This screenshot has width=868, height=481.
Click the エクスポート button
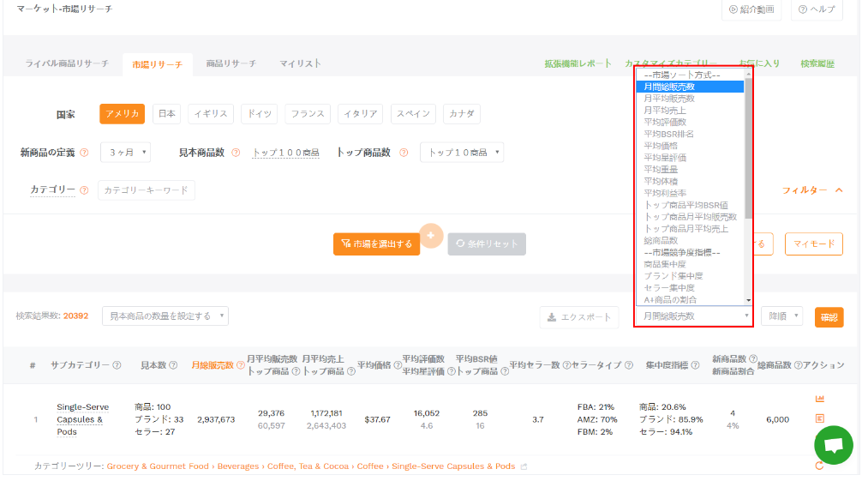point(579,317)
